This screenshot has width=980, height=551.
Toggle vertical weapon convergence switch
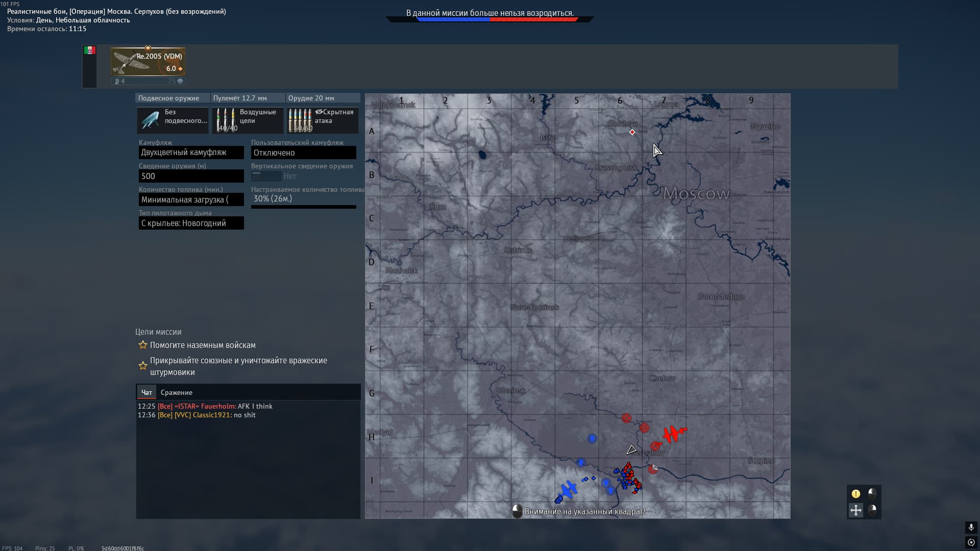coord(266,176)
